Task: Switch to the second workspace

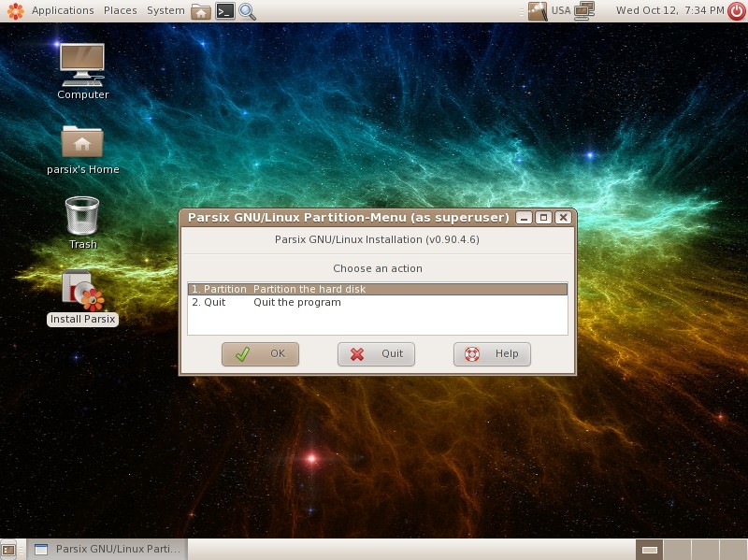Action: tap(677, 550)
